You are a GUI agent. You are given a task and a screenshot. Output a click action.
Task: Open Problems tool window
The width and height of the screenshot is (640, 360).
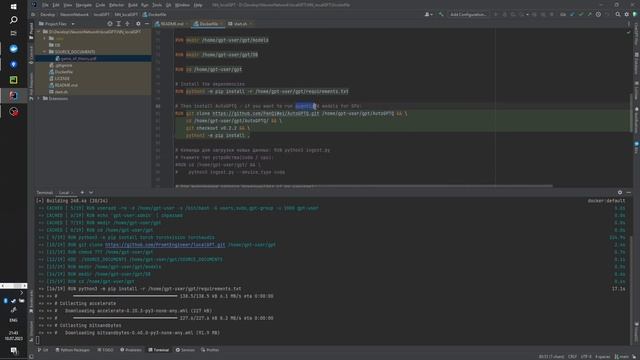pyautogui.click(x=131, y=350)
